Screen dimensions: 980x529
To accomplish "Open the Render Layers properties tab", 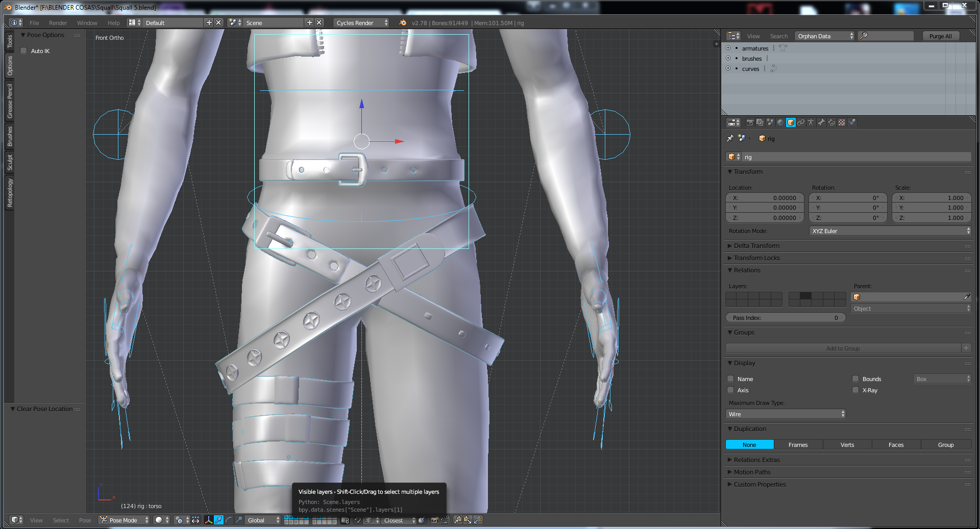I will 760,122.
